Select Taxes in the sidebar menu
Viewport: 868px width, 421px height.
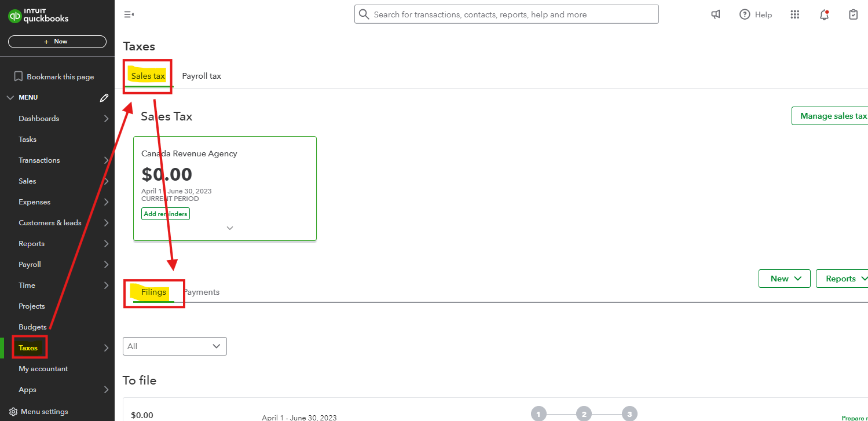(28, 348)
